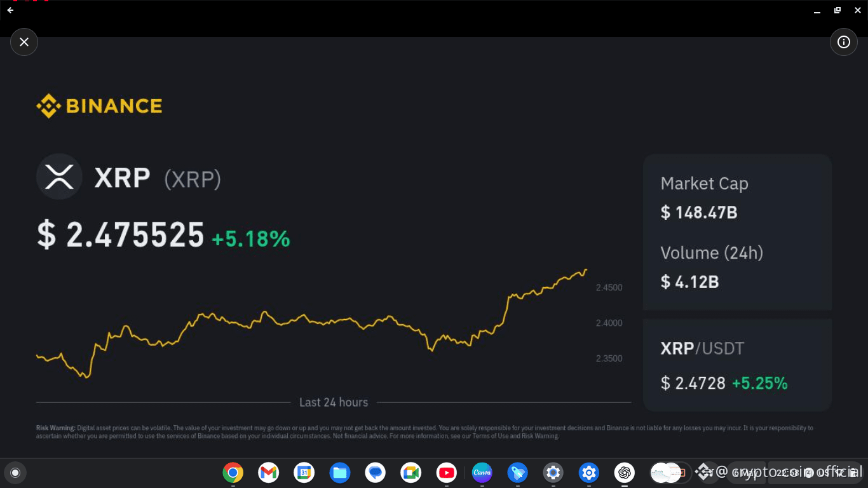
Task: Click the +5.18% price change
Action: pos(251,239)
